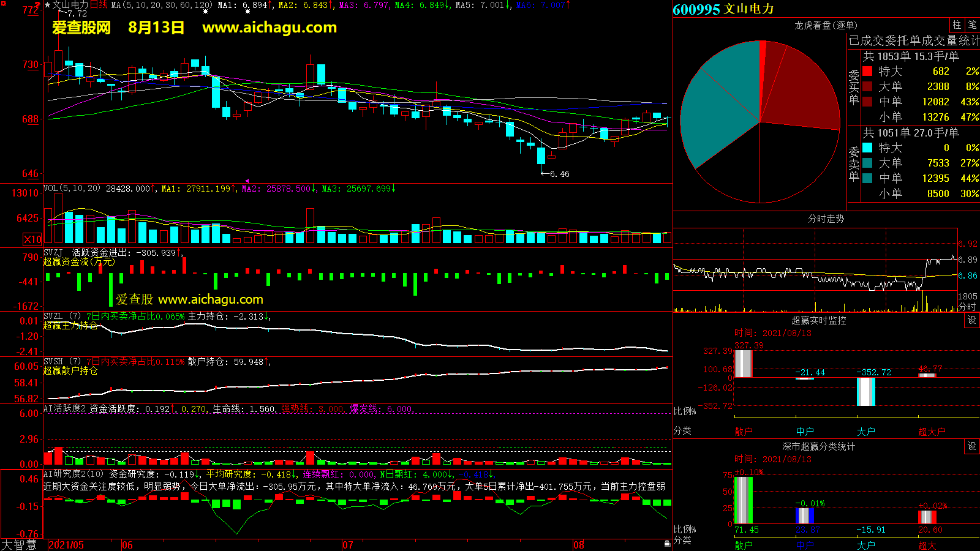980x551 pixels.
Task: Click the MA(5,10,20,30,60,120) indicator parameters
Action: pos(162,5)
